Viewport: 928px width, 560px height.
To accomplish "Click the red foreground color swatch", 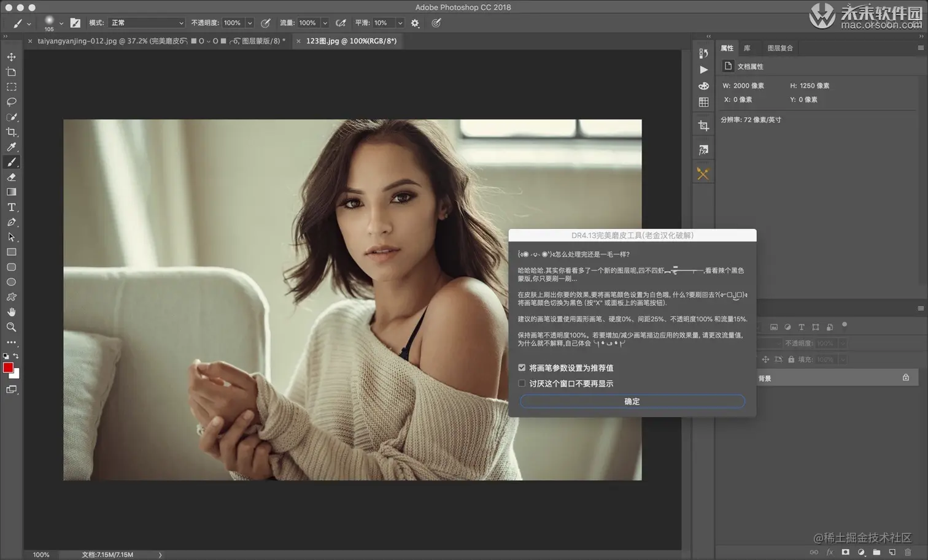I will (x=8, y=367).
